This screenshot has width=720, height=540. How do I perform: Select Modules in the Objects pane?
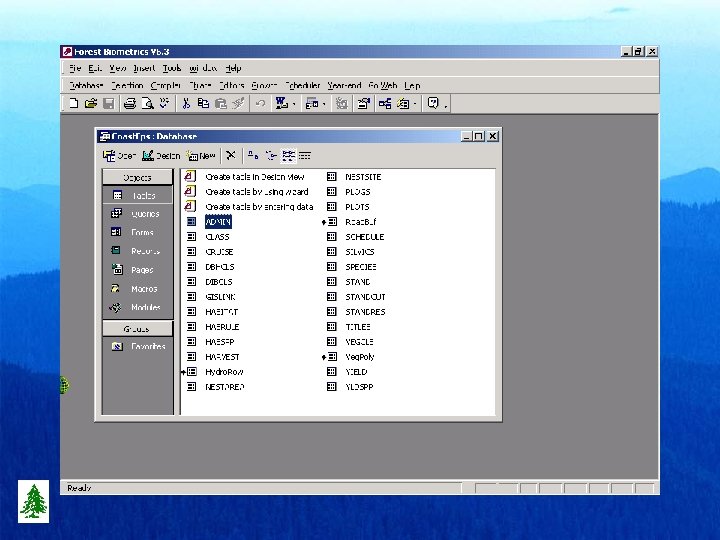(137, 307)
